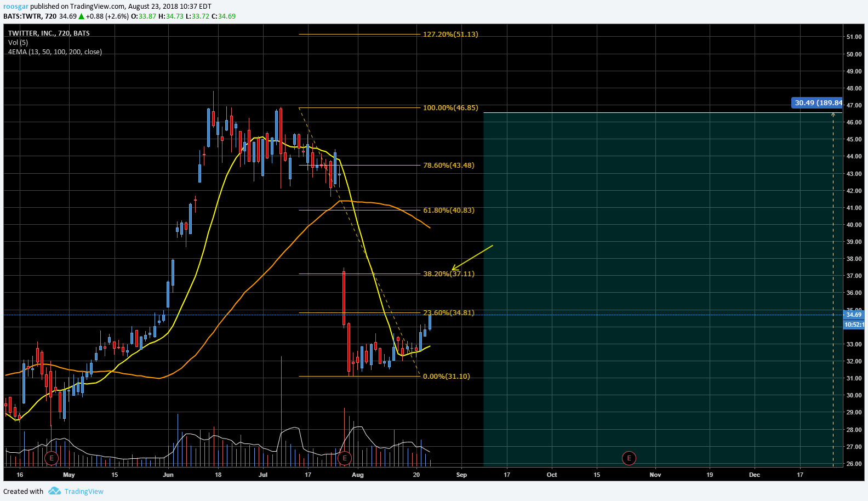Open the roosgar author link

point(15,7)
